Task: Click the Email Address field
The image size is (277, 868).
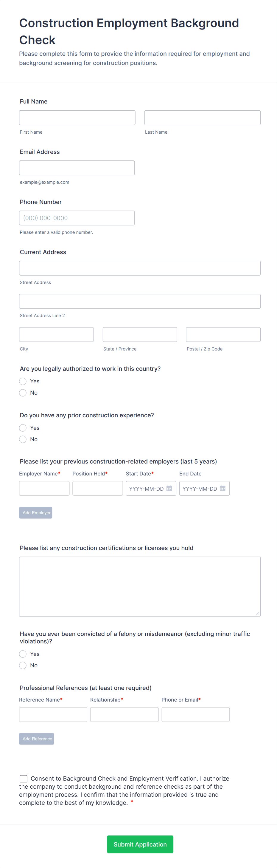Action: tap(77, 168)
